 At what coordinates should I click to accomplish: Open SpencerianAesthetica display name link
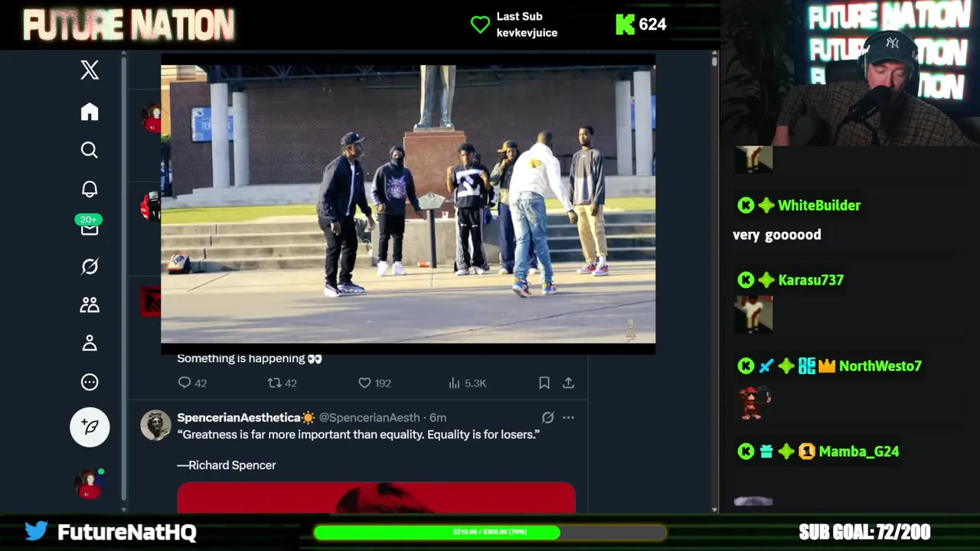tap(246, 417)
